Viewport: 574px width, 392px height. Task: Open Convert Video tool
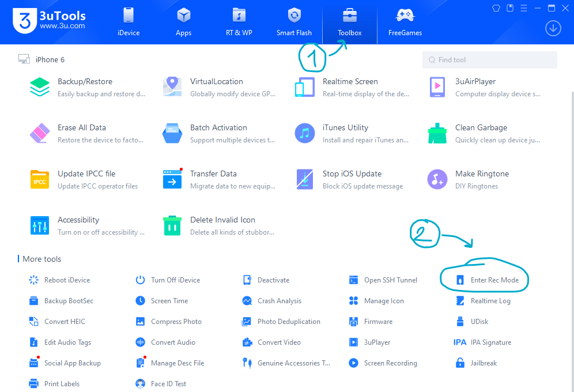pyautogui.click(x=271, y=342)
